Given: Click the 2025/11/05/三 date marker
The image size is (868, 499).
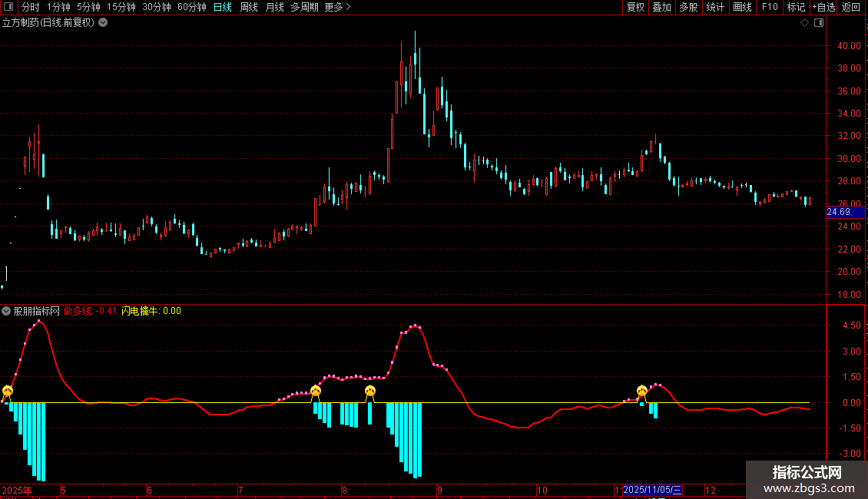Looking at the screenshot, I should (x=653, y=490).
